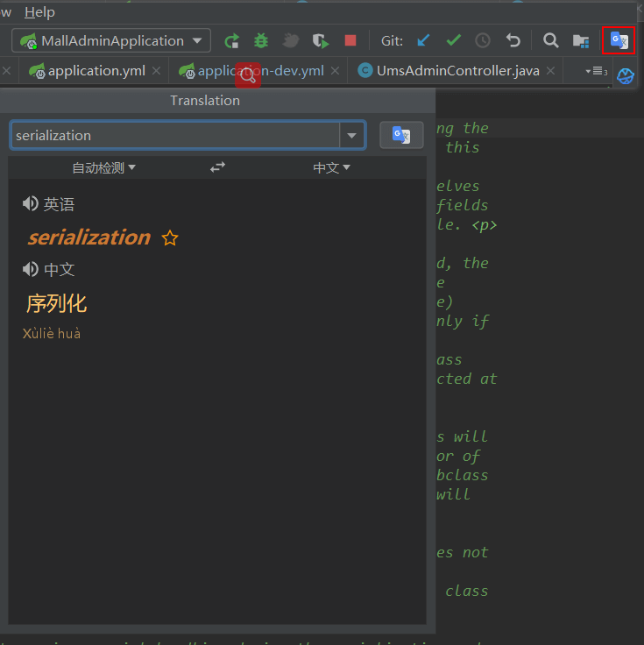
Task: Show the hidden tabs list dropdown
Action: pyautogui.click(x=596, y=71)
